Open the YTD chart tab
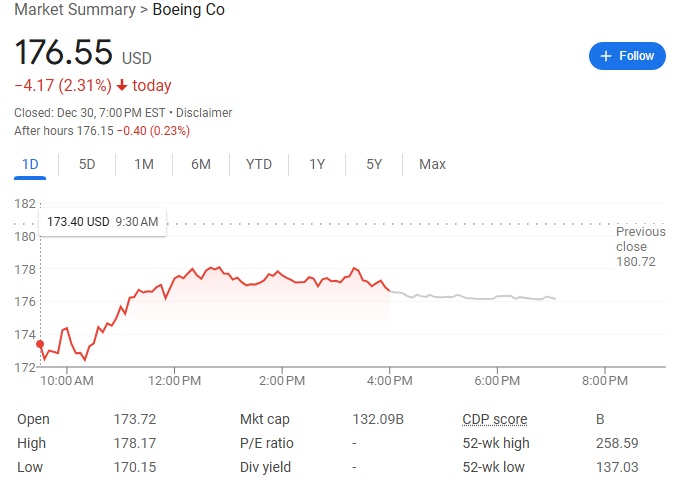Viewport: 698px width, 484px height. click(259, 164)
